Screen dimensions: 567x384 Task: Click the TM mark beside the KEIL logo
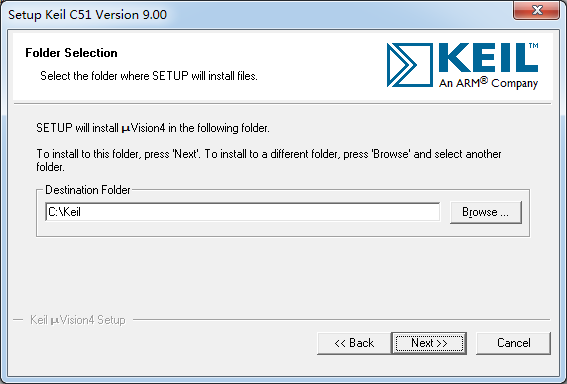[x=534, y=46]
